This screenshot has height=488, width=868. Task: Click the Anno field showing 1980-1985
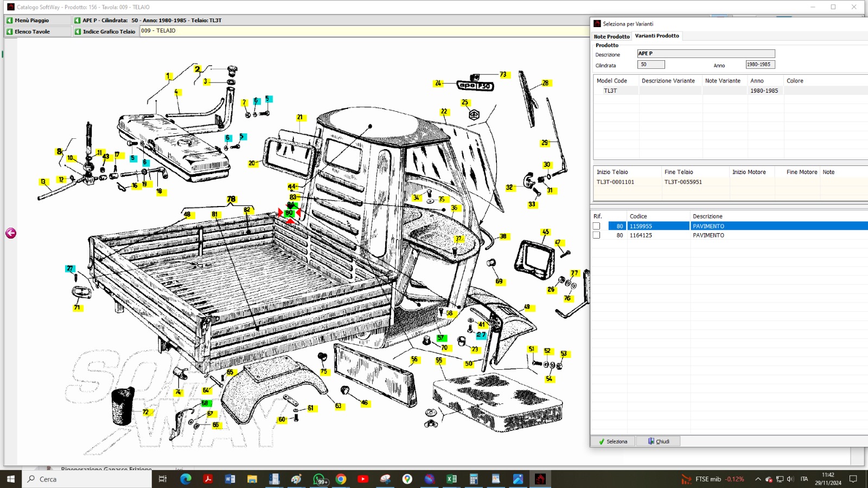pos(759,65)
